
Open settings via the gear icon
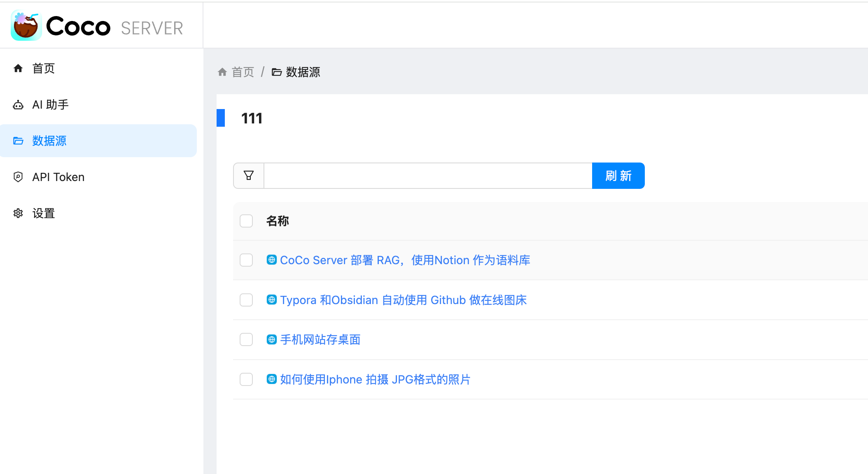click(18, 213)
